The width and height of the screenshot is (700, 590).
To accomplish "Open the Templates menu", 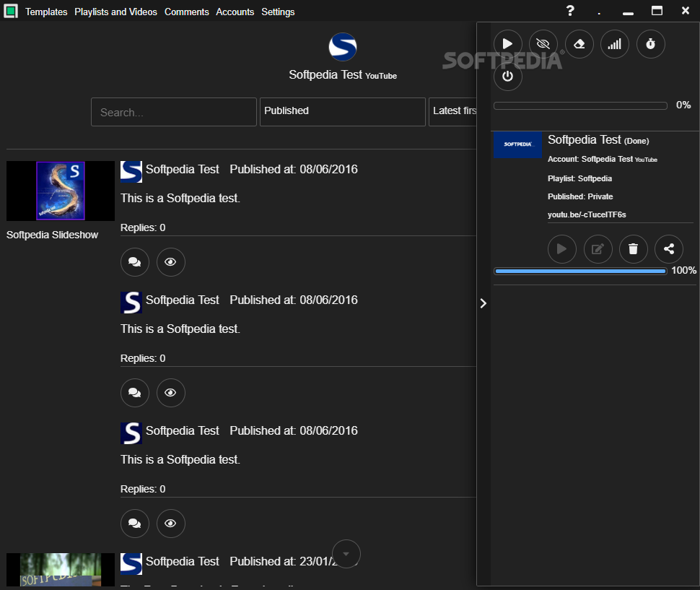I will 46,12.
